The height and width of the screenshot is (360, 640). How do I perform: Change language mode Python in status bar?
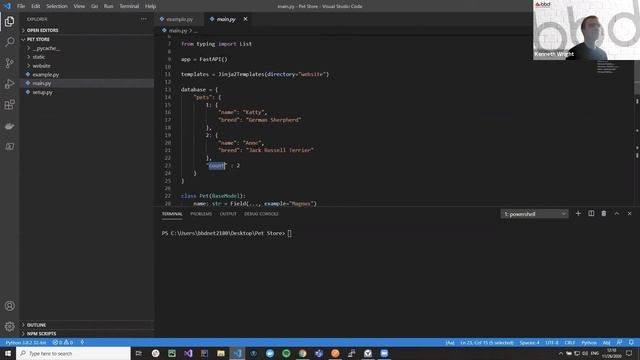tap(589, 342)
